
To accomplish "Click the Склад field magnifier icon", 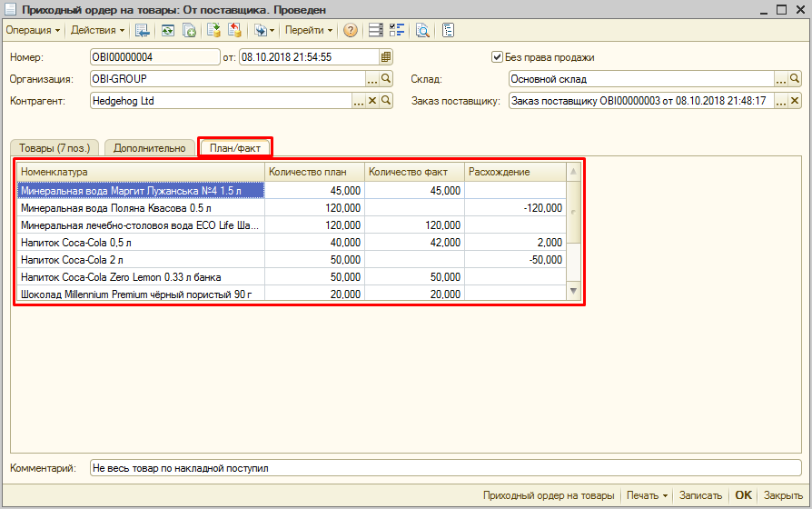I will tap(795, 79).
